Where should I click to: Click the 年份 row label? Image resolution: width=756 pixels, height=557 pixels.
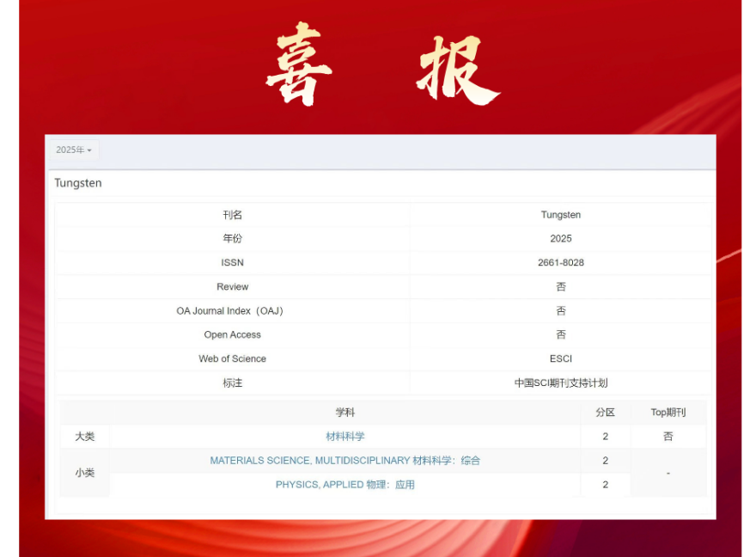click(x=232, y=239)
